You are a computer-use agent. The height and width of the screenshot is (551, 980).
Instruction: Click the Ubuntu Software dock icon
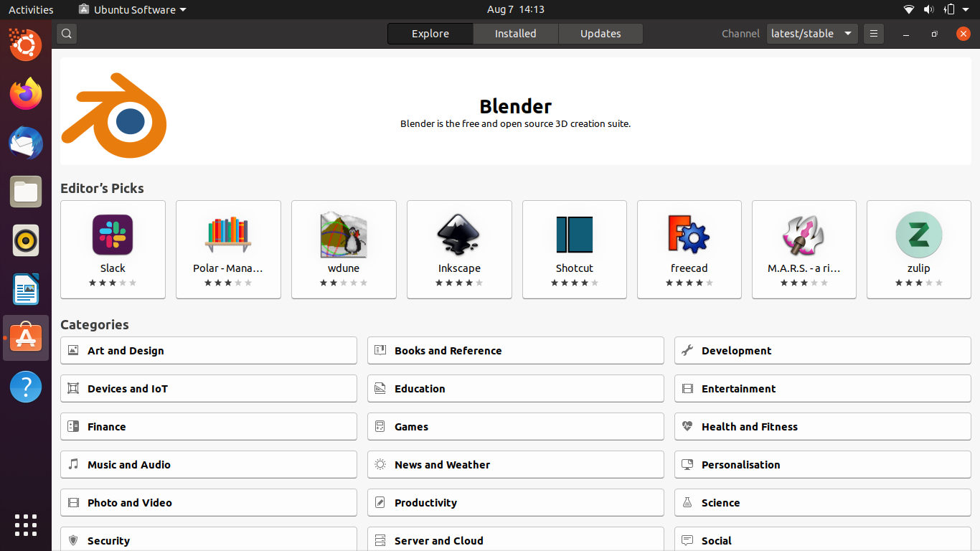click(26, 338)
